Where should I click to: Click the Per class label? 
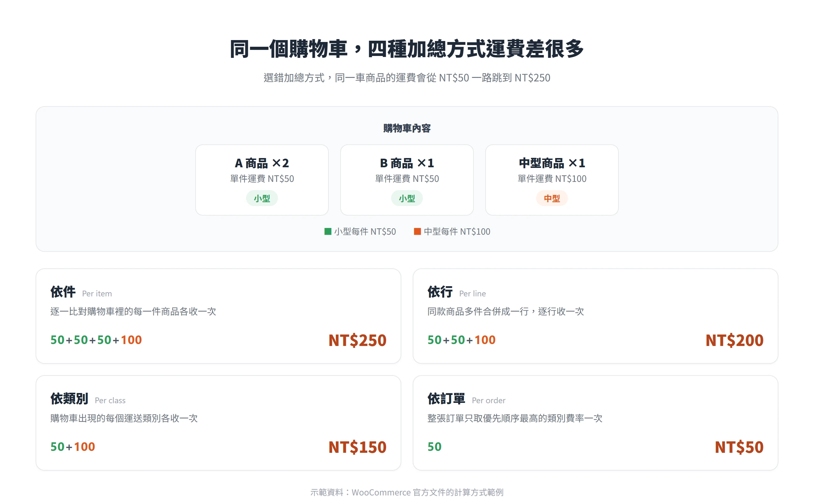click(x=110, y=400)
